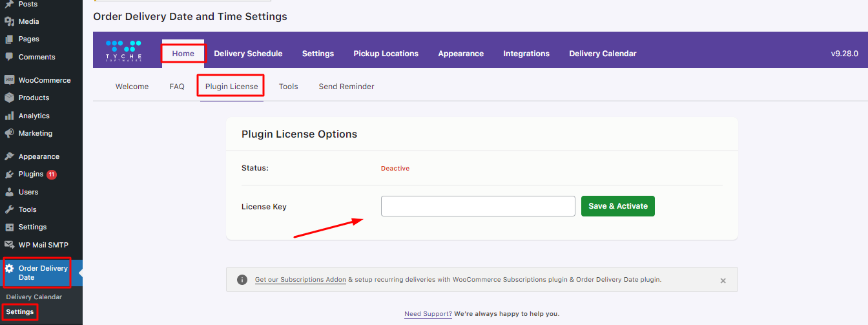This screenshot has width=868, height=325.
Task: Click the info icon in Subscriptions notice
Action: pos(242,280)
